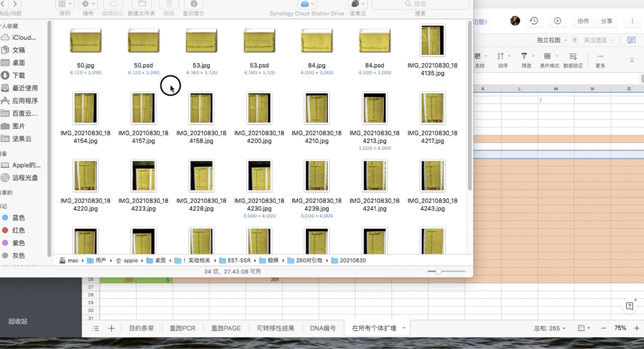Image resolution: width=644 pixels, height=349 pixels.
Task: Open the vertical three-dot menu in spreadsheet
Action: (632, 21)
